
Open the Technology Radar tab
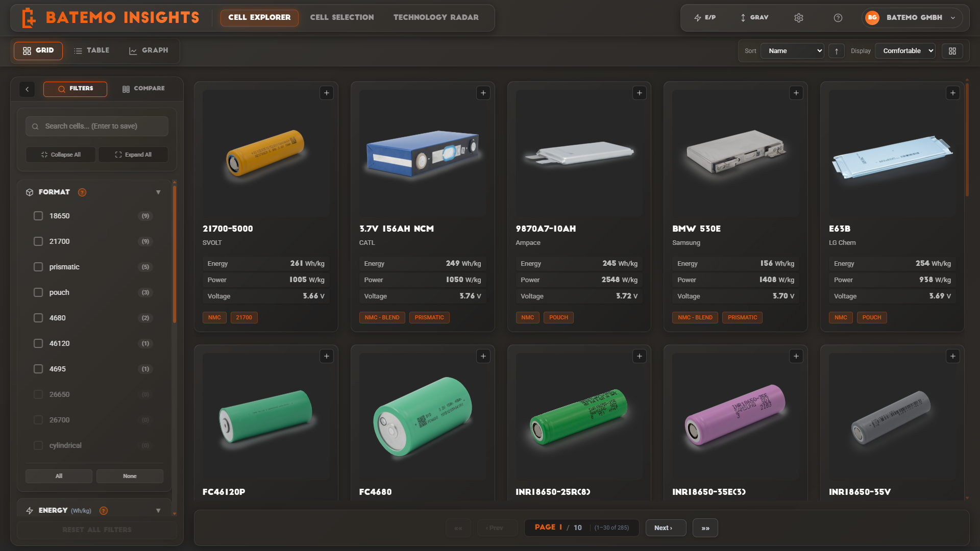point(435,17)
